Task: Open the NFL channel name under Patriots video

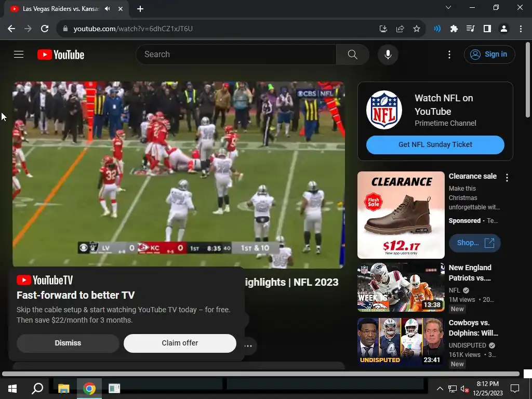Action: tap(455, 290)
